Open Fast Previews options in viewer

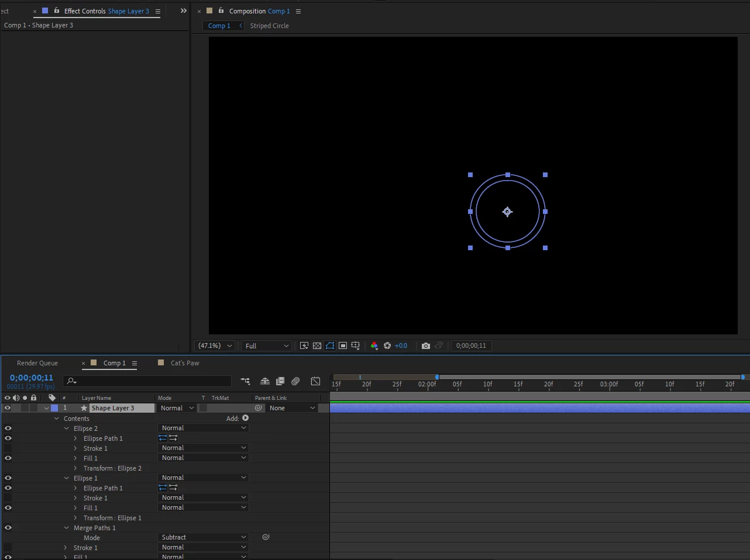pos(304,345)
